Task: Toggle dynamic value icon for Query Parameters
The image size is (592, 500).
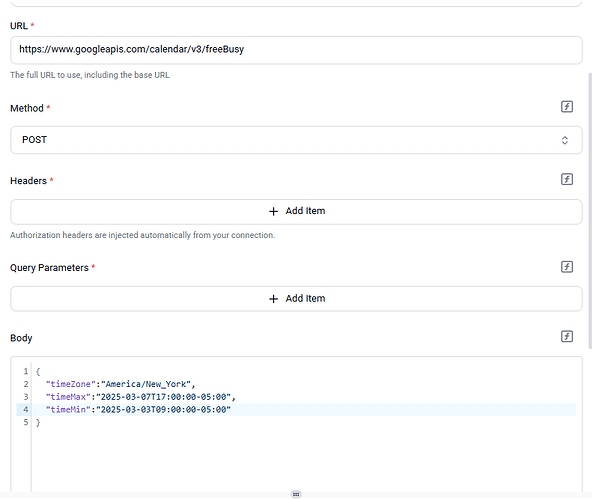Action: pyautogui.click(x=567, y=267)
